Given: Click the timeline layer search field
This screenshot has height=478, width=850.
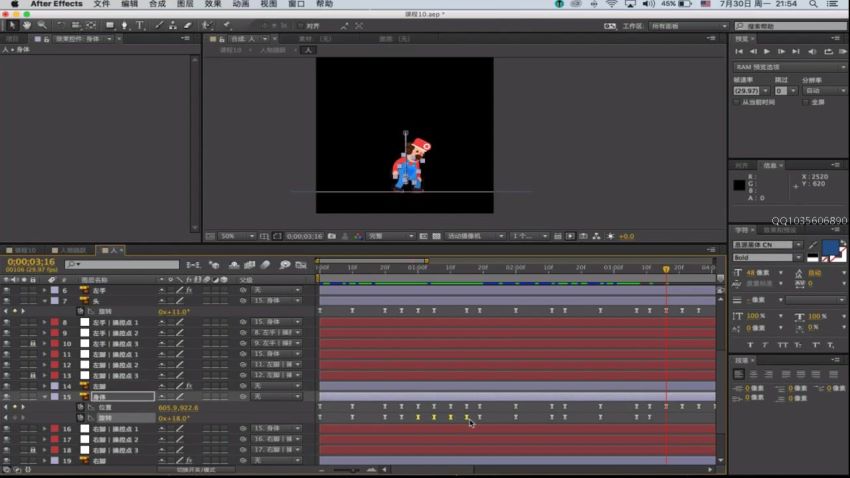Looking at the screenshot, I should pos(122,264).
